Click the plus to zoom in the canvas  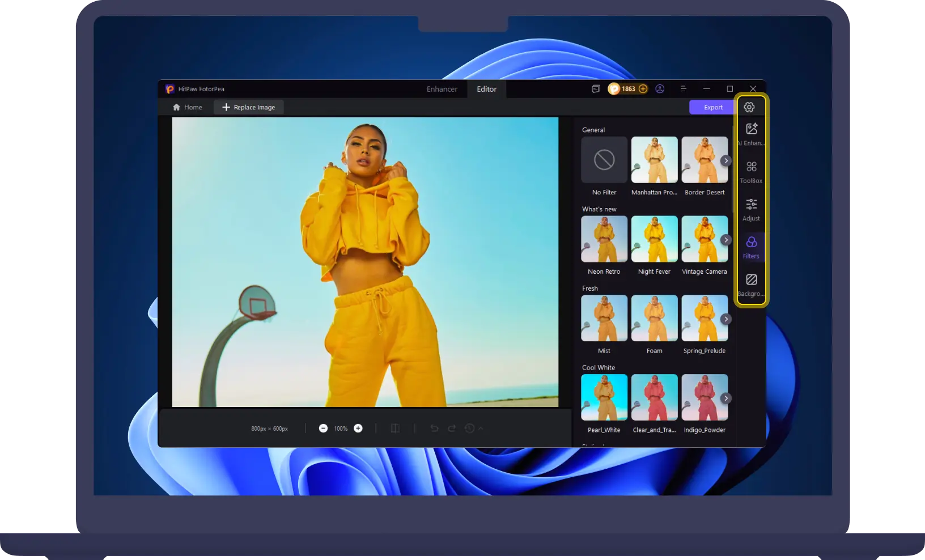click(358, 429)
